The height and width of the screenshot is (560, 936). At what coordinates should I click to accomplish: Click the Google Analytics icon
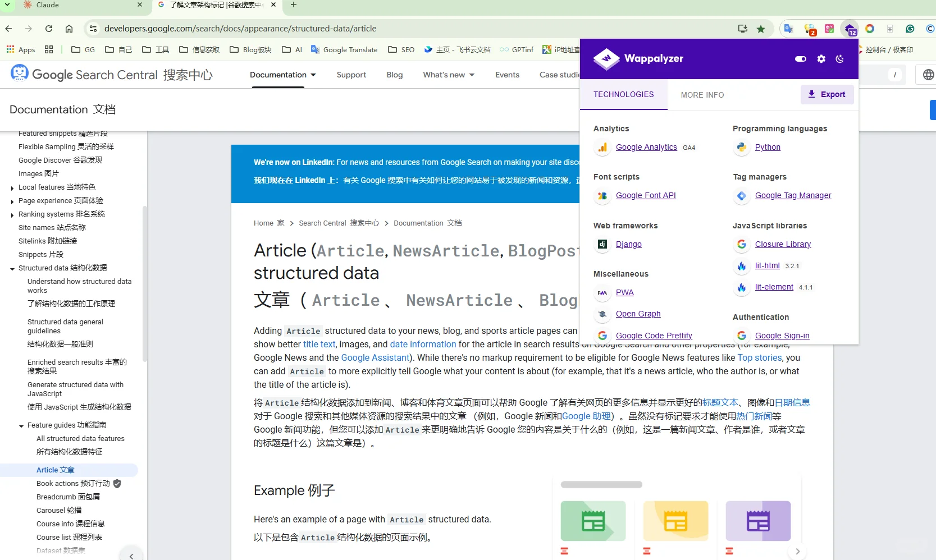[602, 148]
